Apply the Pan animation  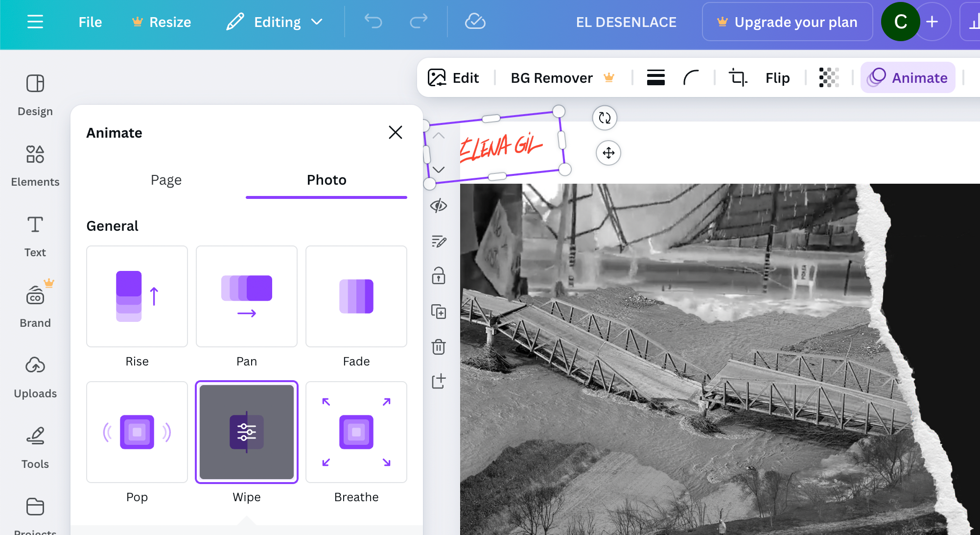[x=247, y=296]
